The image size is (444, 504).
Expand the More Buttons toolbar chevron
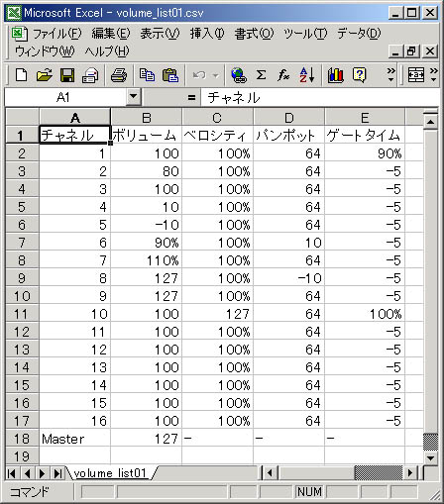[x=390, y=75]
